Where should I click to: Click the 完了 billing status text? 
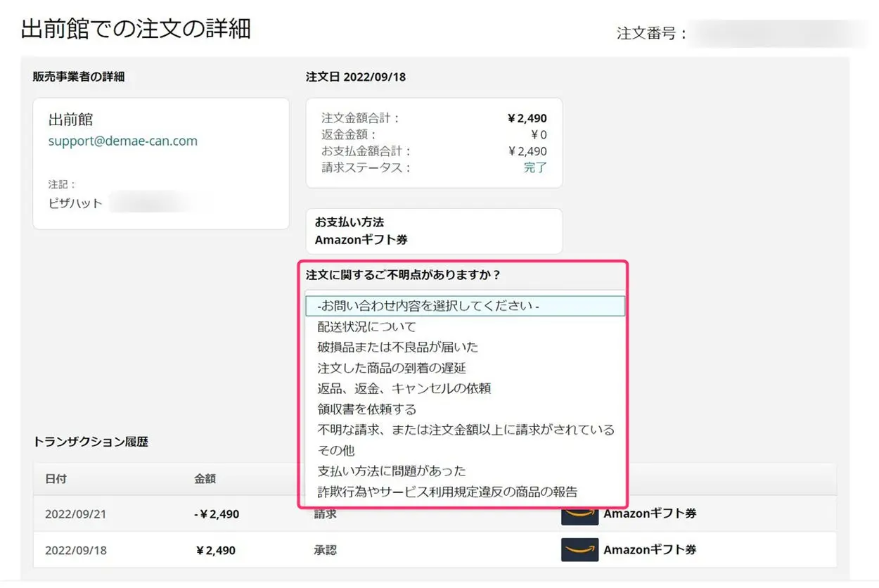(535, 167)
